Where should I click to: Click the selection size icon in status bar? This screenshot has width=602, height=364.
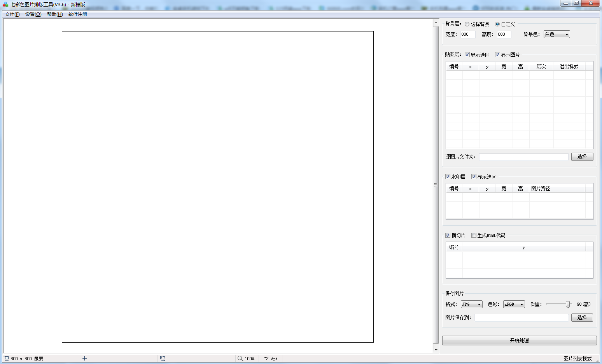coord(163,358)
